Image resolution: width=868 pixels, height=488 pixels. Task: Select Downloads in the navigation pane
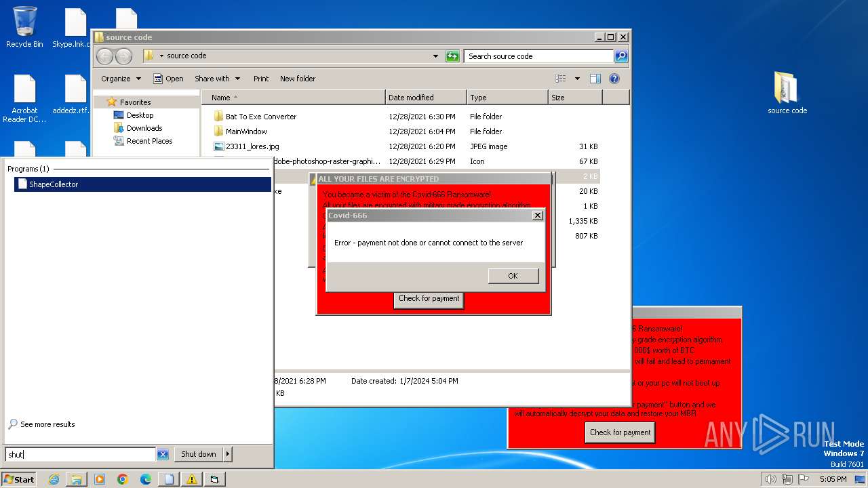click(x=138, y=128)
